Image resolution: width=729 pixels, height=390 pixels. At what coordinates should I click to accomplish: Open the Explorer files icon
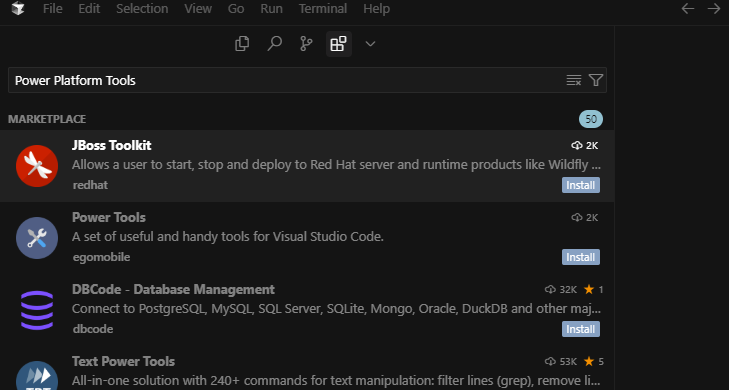click(242, 44)
